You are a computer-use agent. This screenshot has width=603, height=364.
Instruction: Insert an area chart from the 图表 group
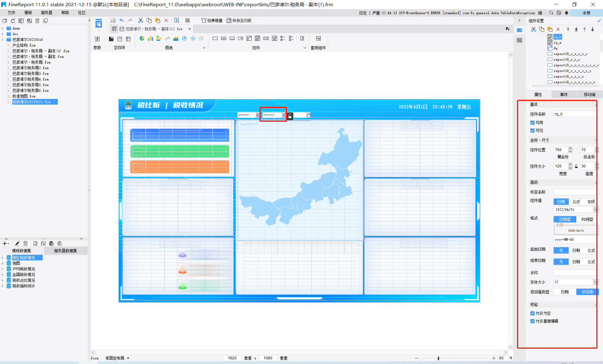click(x=176, y=38)
